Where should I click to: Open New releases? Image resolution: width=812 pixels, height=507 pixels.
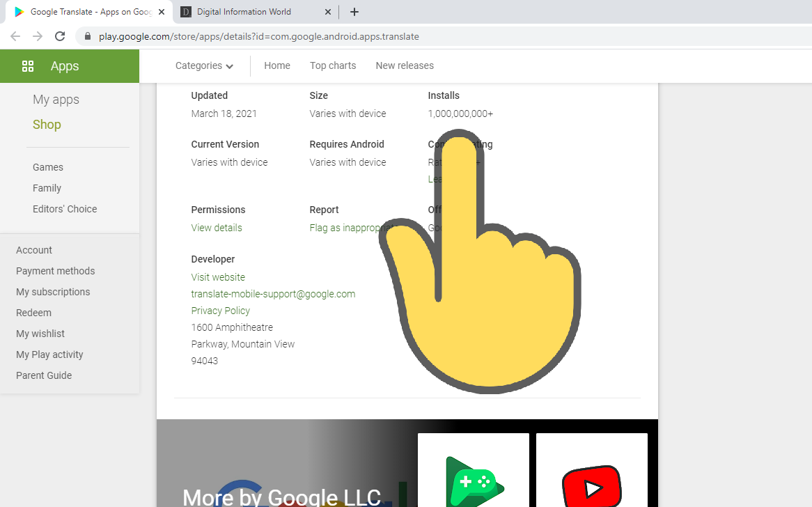[405, 65]
